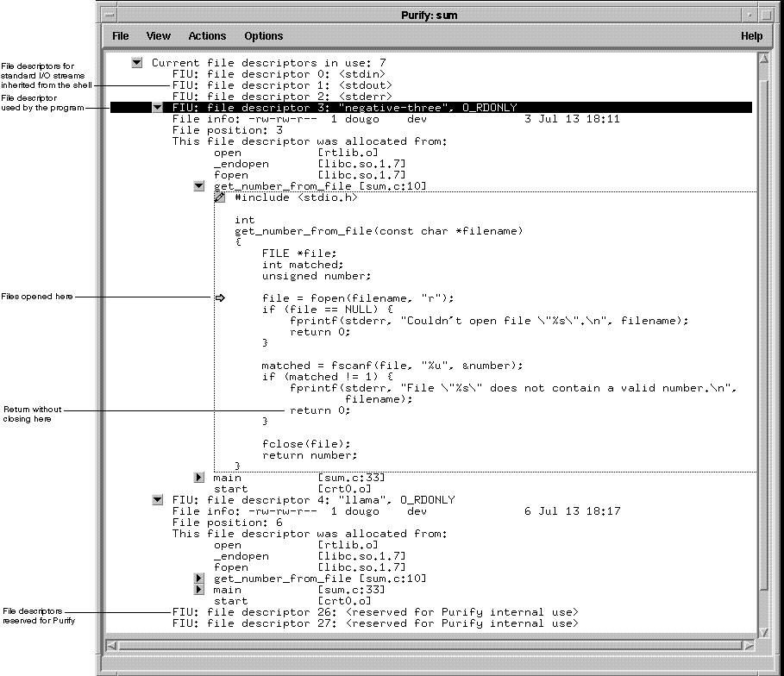Open the Actions menu
The width and height of the screenshot is (784, 676).
207,36
